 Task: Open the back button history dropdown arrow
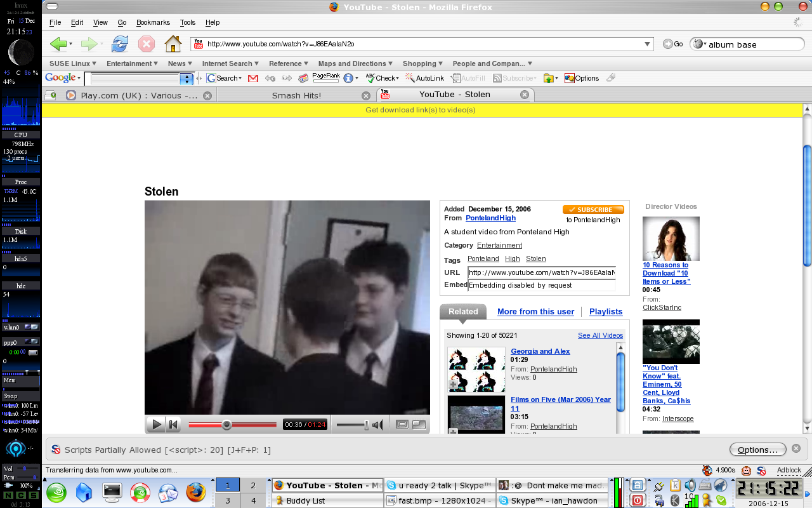[x=70, y=44]
